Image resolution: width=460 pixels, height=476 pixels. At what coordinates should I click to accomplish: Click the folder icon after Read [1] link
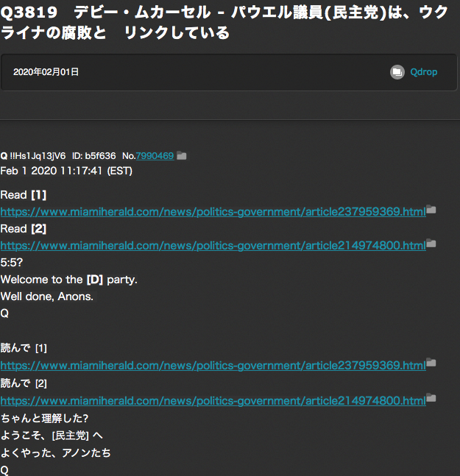click(431, 210)
